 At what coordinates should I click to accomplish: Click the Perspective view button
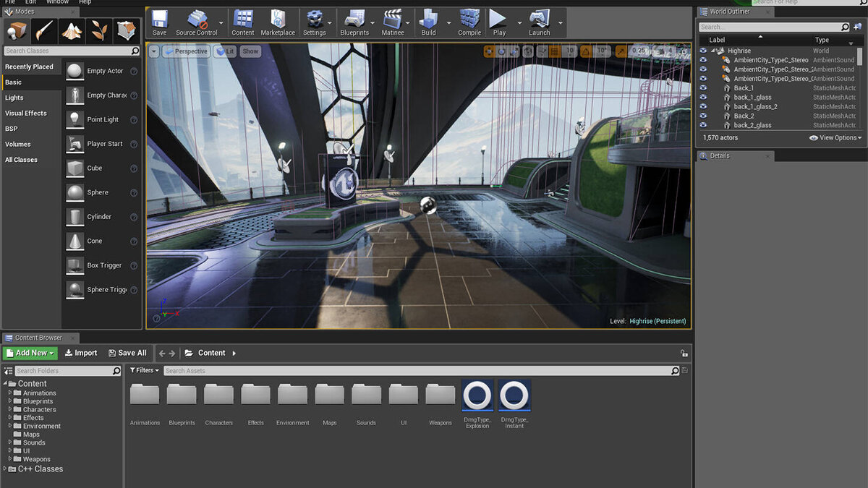click(185, 51)
